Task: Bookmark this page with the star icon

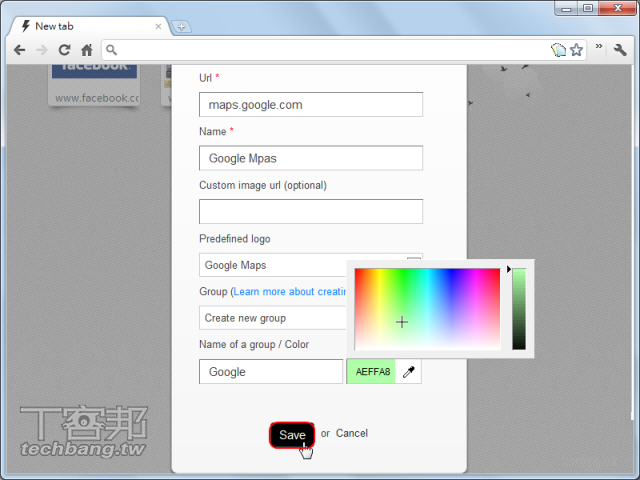Action: click(576, 49)
